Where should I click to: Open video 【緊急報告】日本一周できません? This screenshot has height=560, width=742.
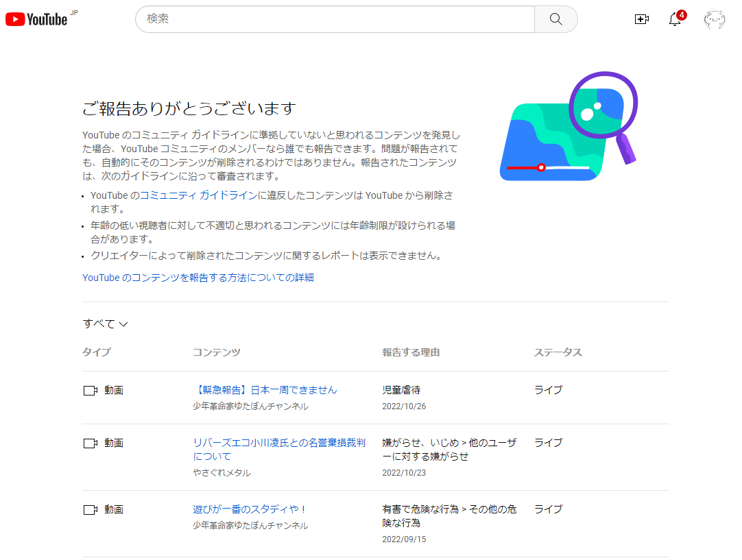265,390
